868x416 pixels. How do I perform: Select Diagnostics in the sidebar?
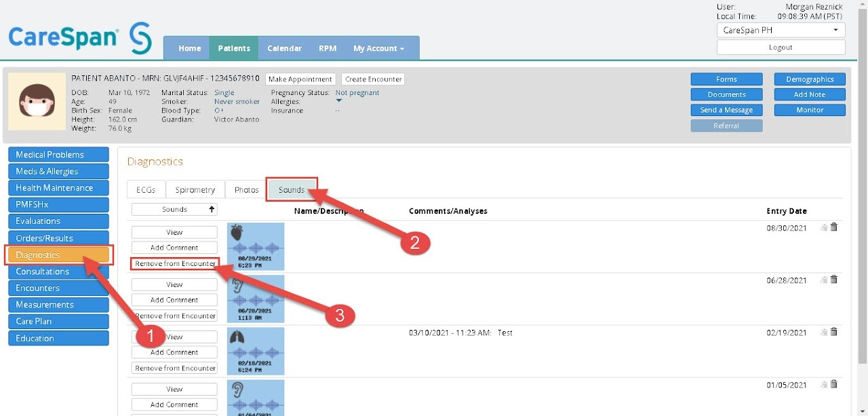pos(58,254)
